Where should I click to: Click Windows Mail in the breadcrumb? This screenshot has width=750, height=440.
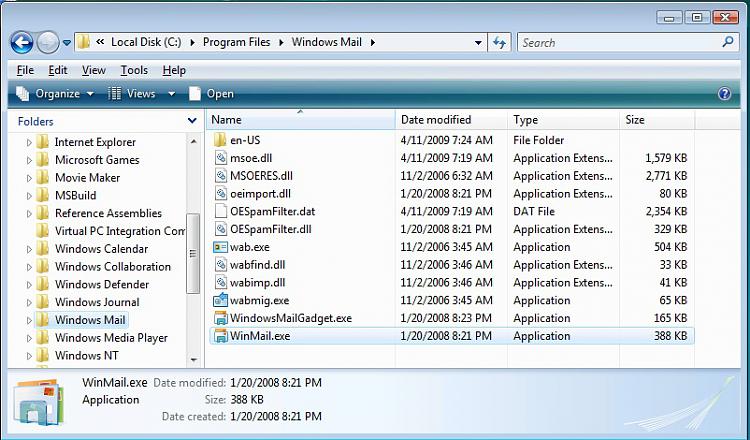click(x=327, y=42)
